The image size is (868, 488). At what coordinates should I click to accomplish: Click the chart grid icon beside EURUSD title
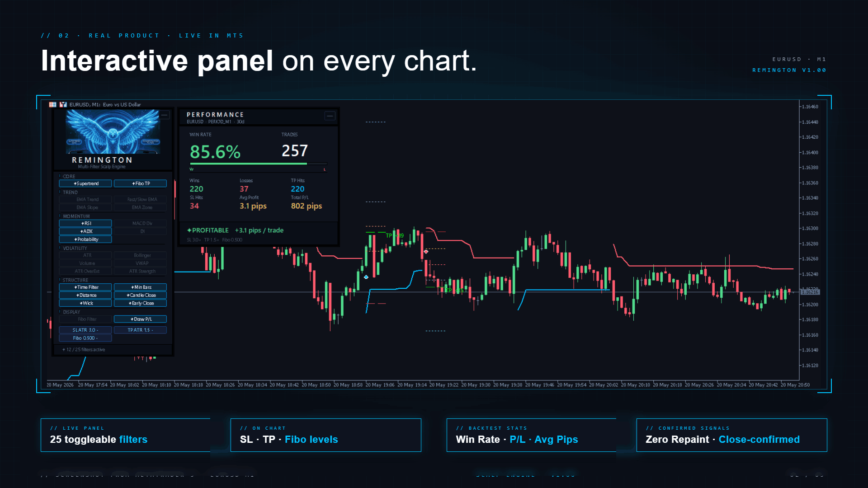click(x=52, y=104)
